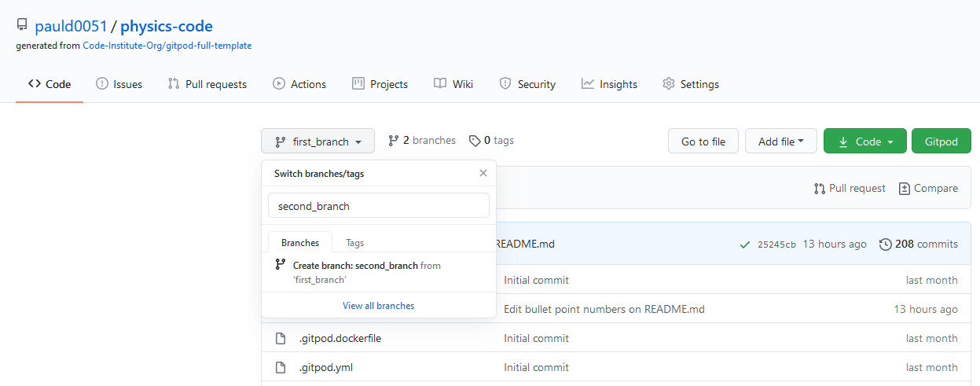Open the physics-code repository link

(x=167, y=26)
